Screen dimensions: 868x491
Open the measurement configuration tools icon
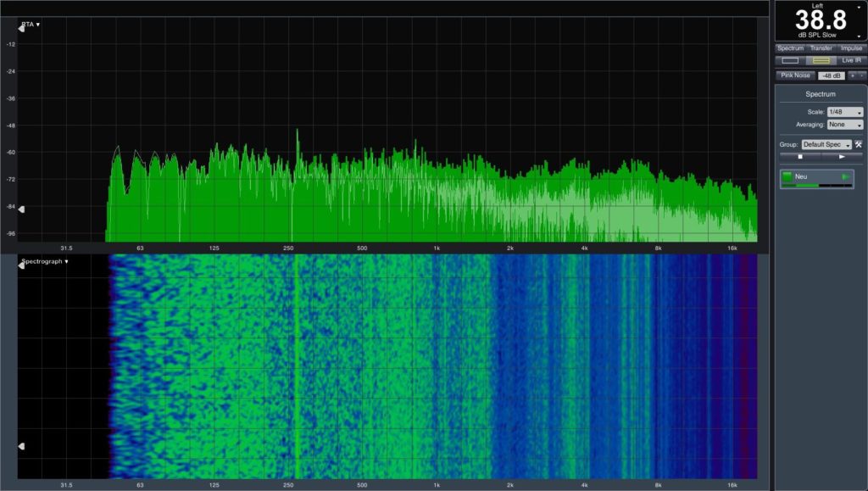pos(858,144)
